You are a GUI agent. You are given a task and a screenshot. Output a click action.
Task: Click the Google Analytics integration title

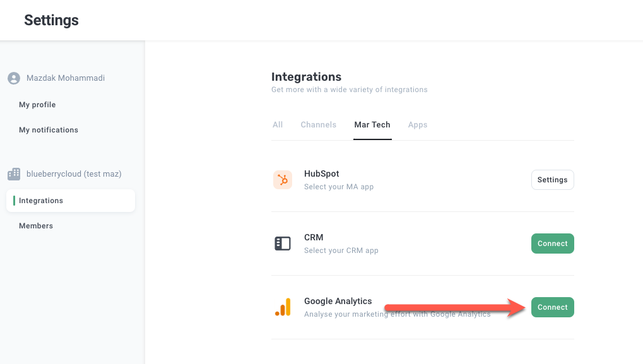coord(338,302)
